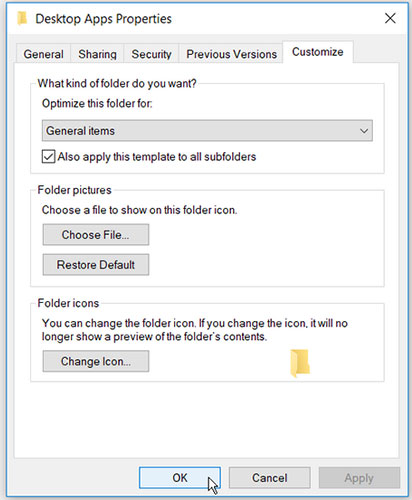Image resolution: width=412 pixels, height=500 pixels.
Task: Click the folder icon in the title bar
Action: pyautogui.click(x=22, y=18)
